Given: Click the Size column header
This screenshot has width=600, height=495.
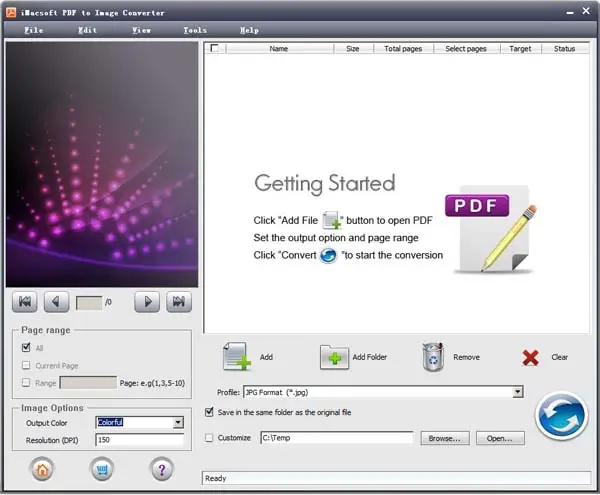Looking at the screenshot, I should coord(353,49).
